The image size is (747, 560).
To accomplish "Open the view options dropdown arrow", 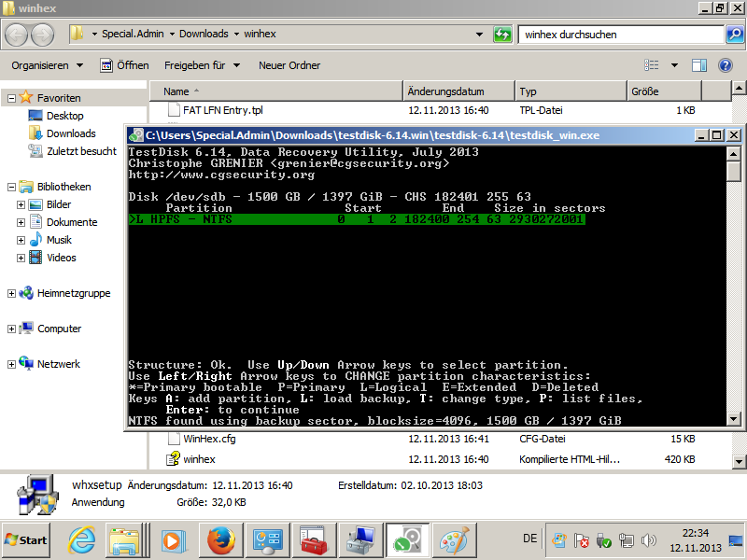I will [x=674, y=65].
